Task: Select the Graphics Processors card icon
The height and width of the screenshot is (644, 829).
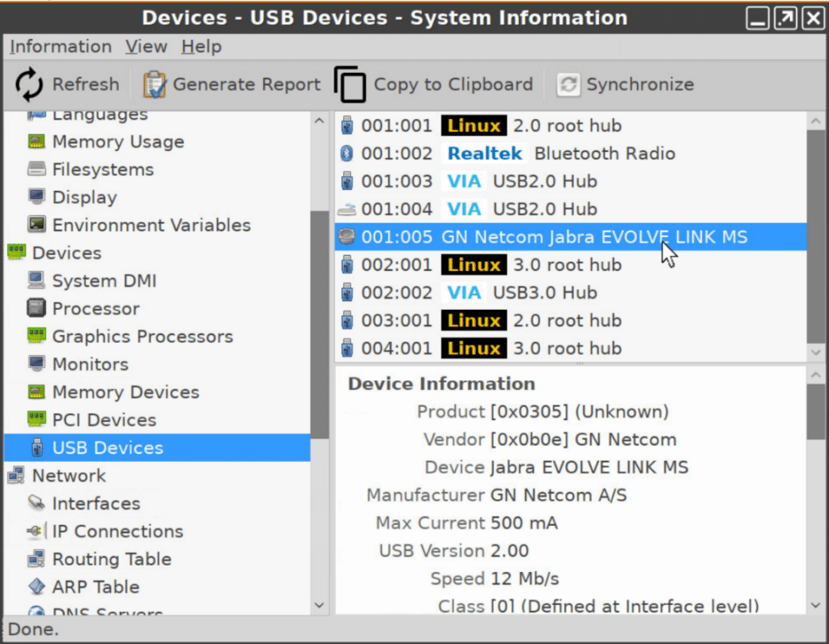Action: (x=36, y=336)
